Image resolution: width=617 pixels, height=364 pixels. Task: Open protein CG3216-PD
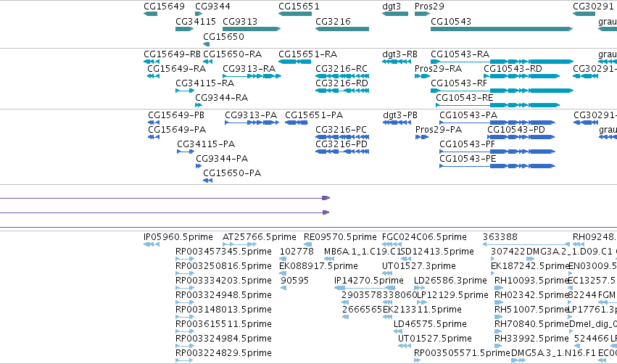pos(342,152)
